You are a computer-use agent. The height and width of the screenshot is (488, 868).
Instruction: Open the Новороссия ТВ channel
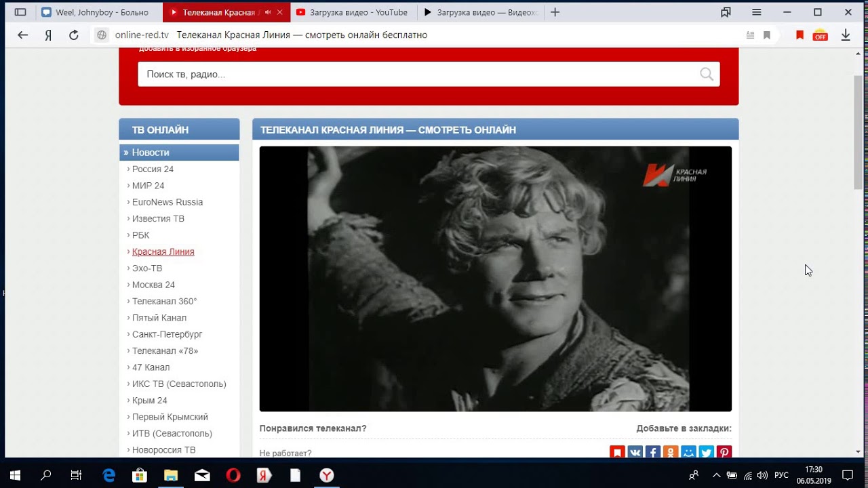(x=163, y=450)
